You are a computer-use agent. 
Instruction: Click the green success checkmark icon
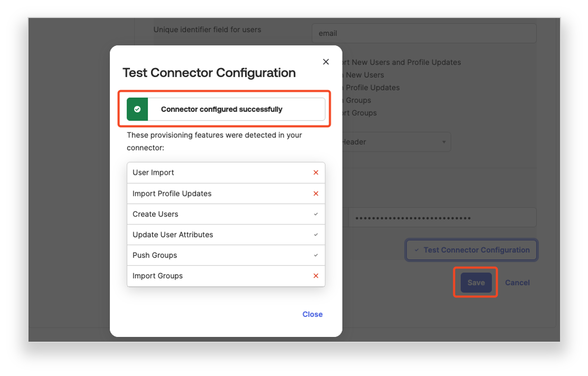pyautogui.click(x=137, y=109)
